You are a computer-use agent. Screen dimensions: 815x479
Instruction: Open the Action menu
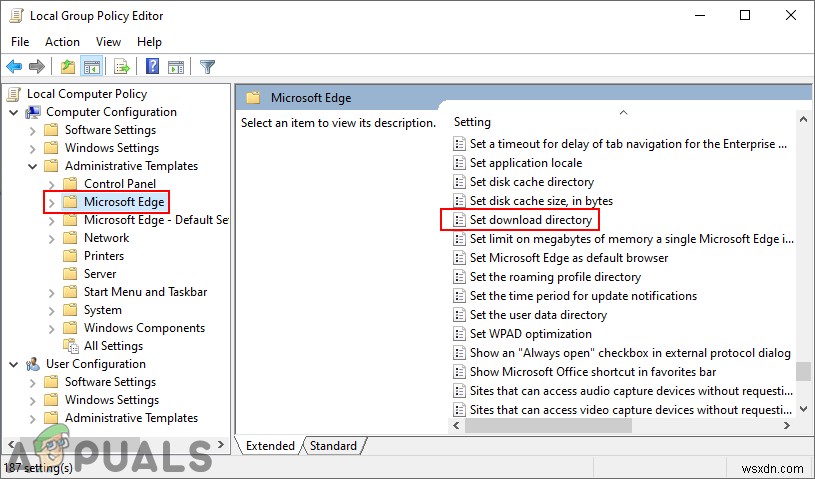click(x=62, y=42)
